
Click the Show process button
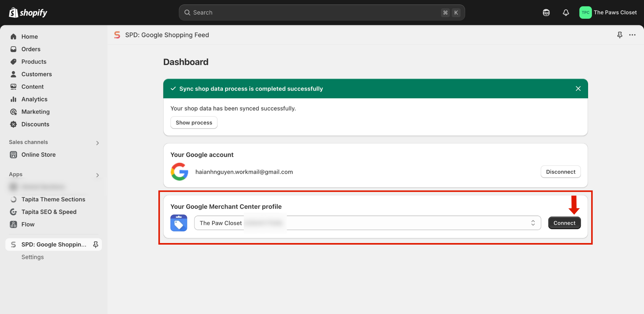coord(194,122)
